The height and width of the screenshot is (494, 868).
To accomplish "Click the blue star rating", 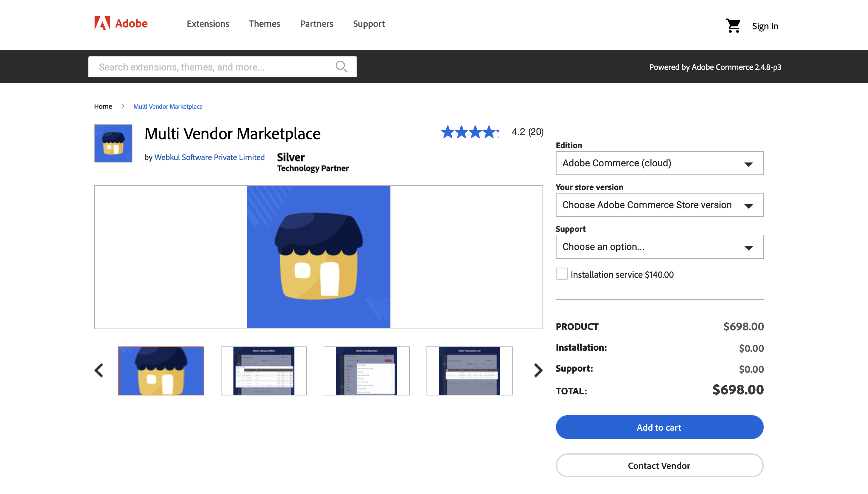I will pyautogui.click(x=470, y=132).
